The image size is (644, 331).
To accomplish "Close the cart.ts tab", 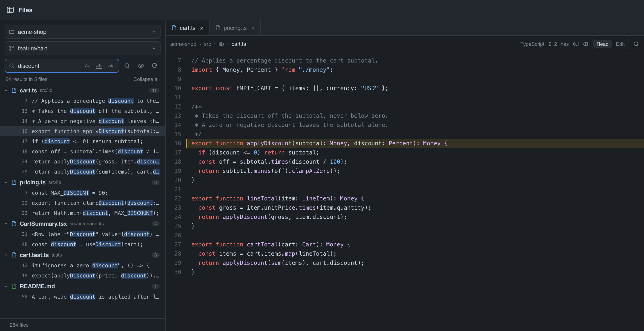I will [x=202, y=28].
